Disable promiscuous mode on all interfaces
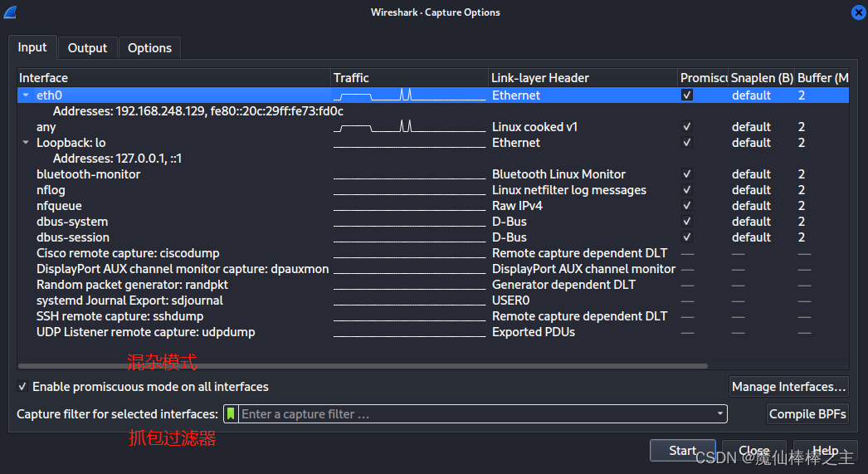This screenshot has width=868, height=474. (x=22, y=387)
